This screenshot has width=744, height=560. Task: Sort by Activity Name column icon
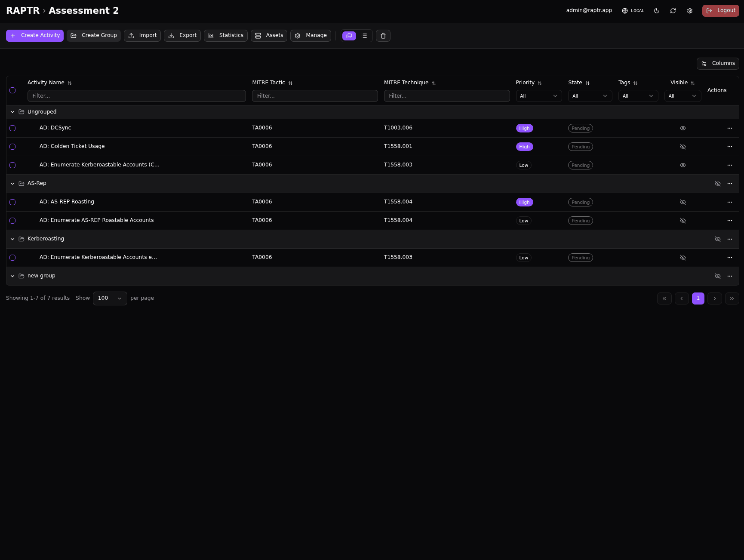[70, 83]
